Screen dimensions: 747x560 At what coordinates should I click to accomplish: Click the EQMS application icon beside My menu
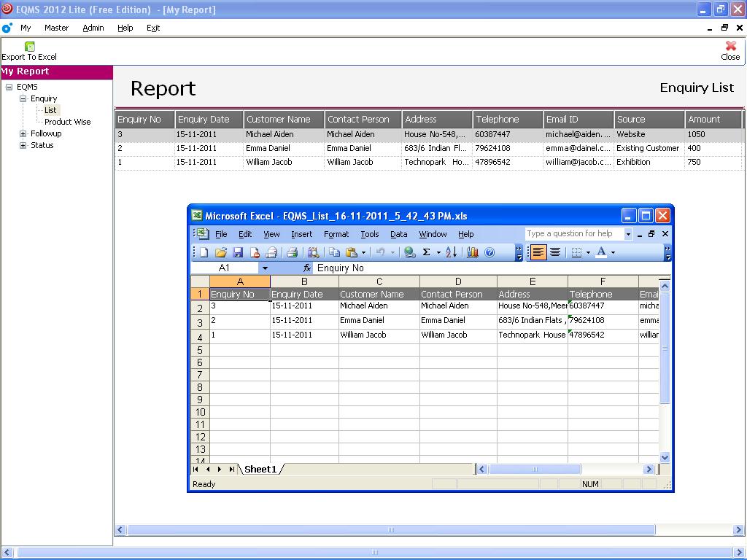(x=7, y=28)
